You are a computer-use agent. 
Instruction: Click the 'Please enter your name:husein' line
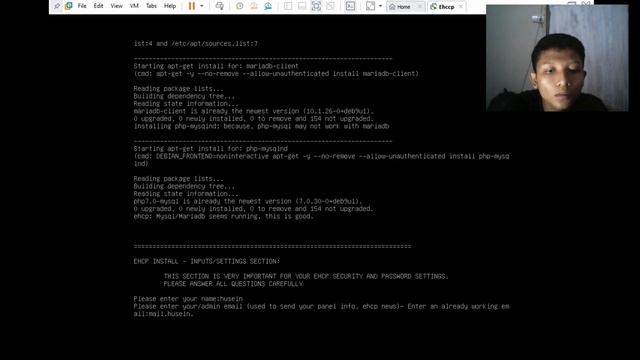coord(188,299)
